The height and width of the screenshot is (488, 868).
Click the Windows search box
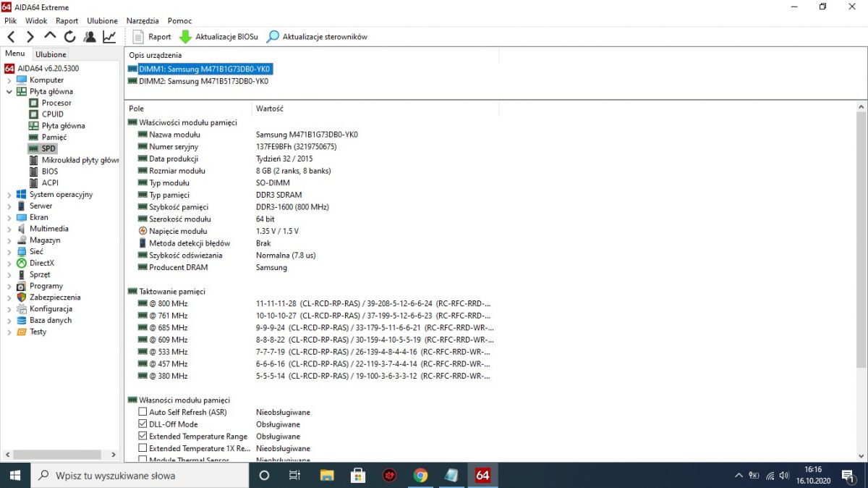coord(140,476)
